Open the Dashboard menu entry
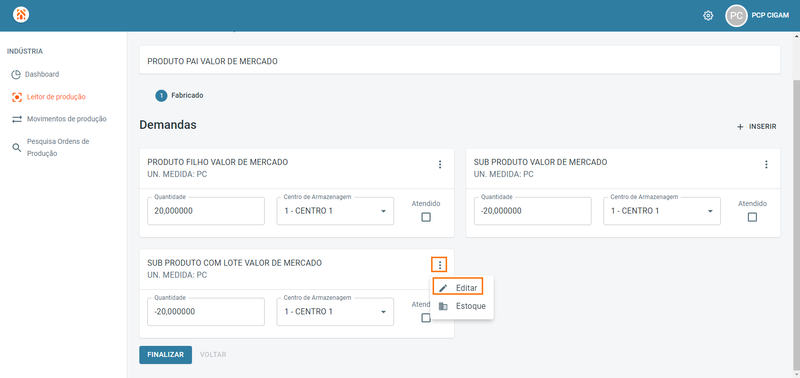Viewport: 800px width, 378px height. point(43,74)
